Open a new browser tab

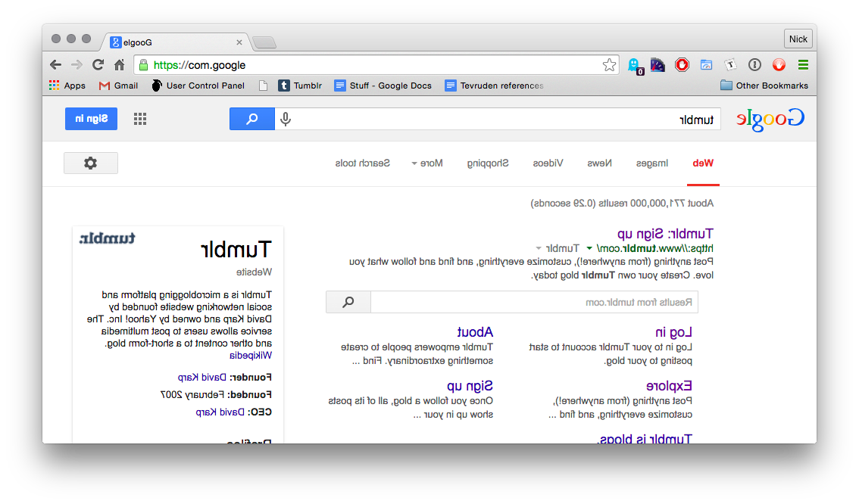[264, 42]
